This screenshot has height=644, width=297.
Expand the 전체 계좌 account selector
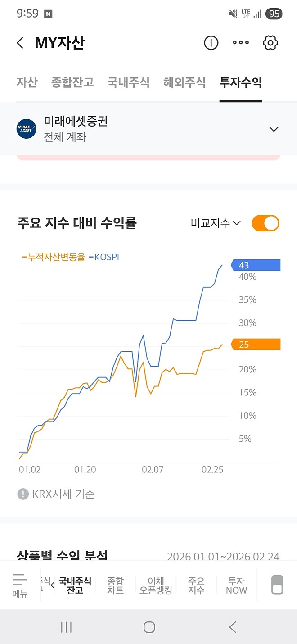click(274, 128)
